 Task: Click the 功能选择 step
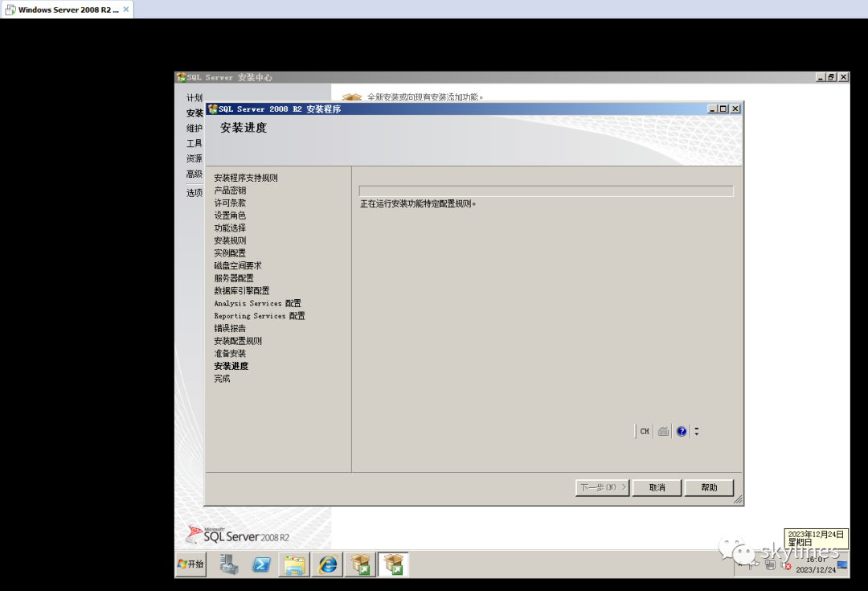click(x=230, y=228)
